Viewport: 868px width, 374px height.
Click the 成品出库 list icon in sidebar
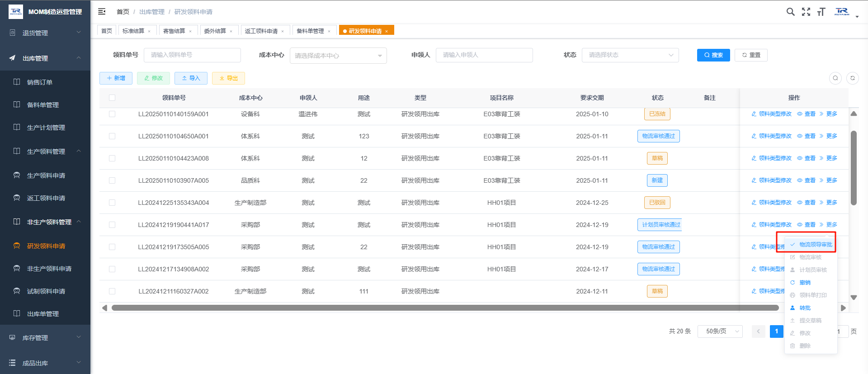click(x=12, y=363)
